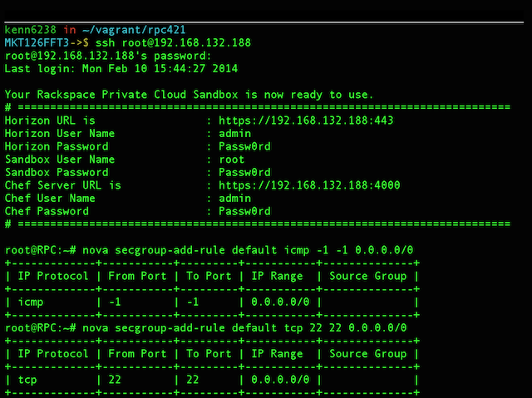Screen dimensions: 532x398
Task: Click IP Range header in tcp table
Action: coord(277,354)
